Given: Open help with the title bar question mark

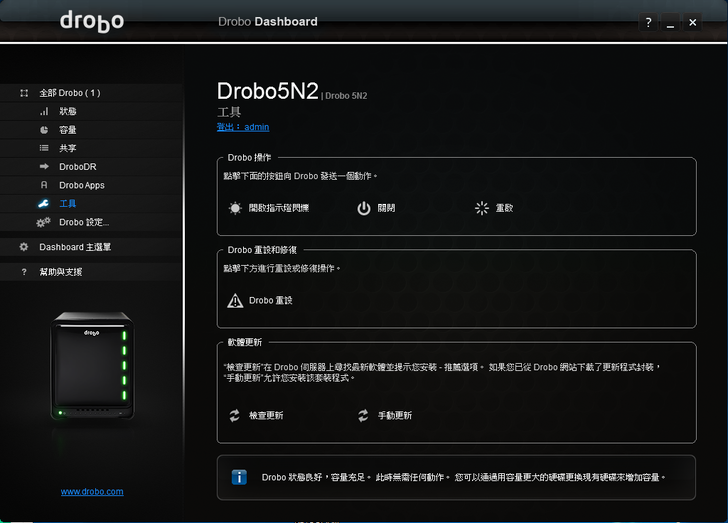Looking at the screenshot, I should coord(648,22).
